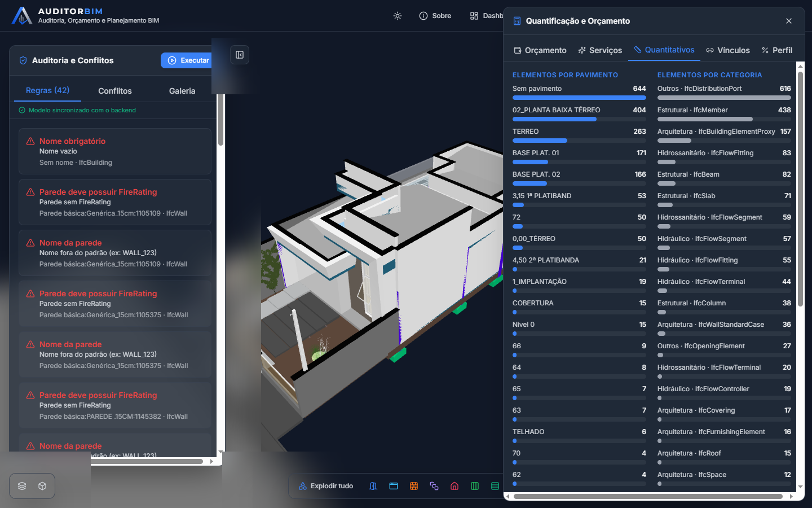812x508 pixels.
Task: Switch to the Conflitos tab
Action: click(x=115, y=91)
